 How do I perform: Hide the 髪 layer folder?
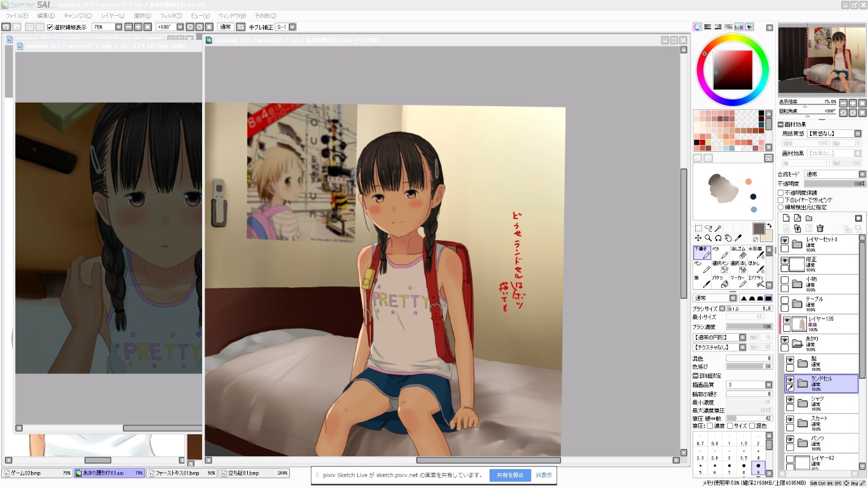pos(790,360)
